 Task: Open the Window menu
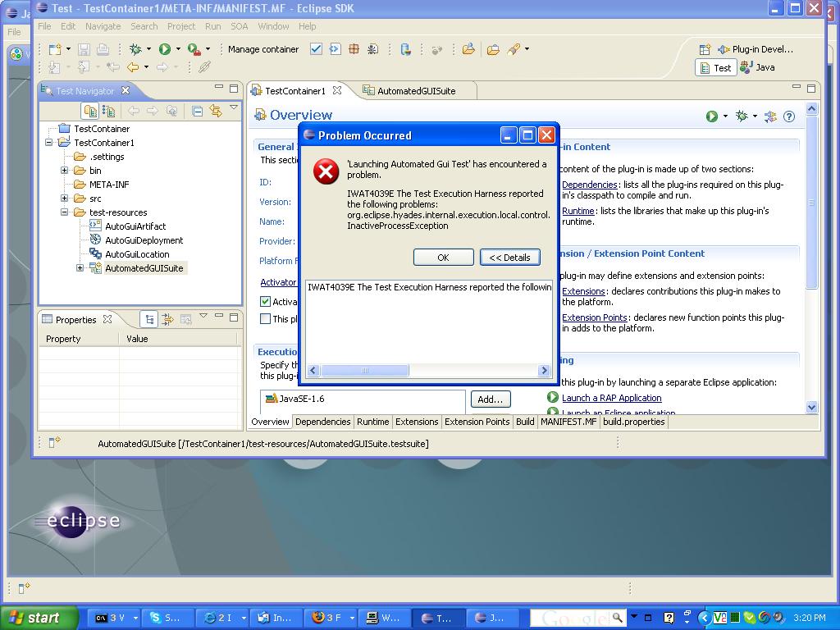pos(273,26)
